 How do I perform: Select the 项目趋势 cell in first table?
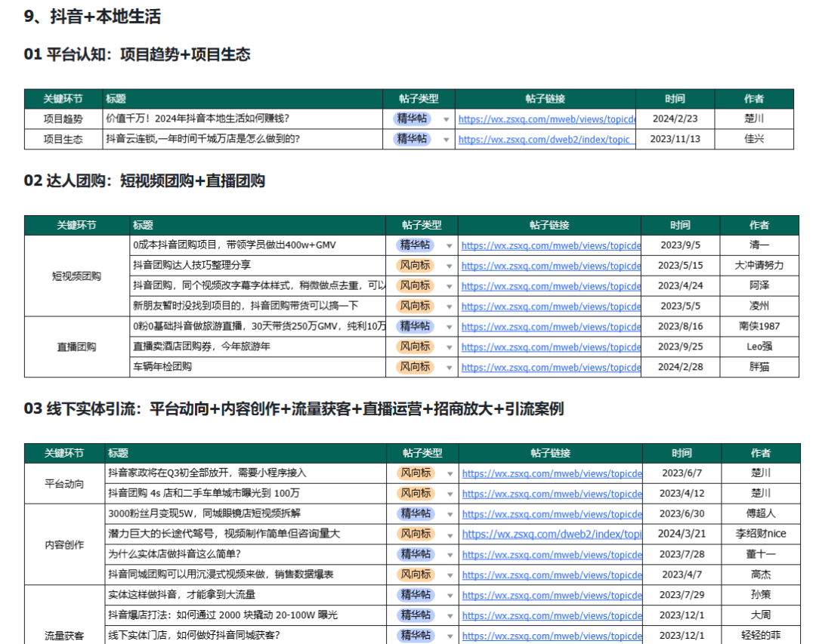(63, 119)
